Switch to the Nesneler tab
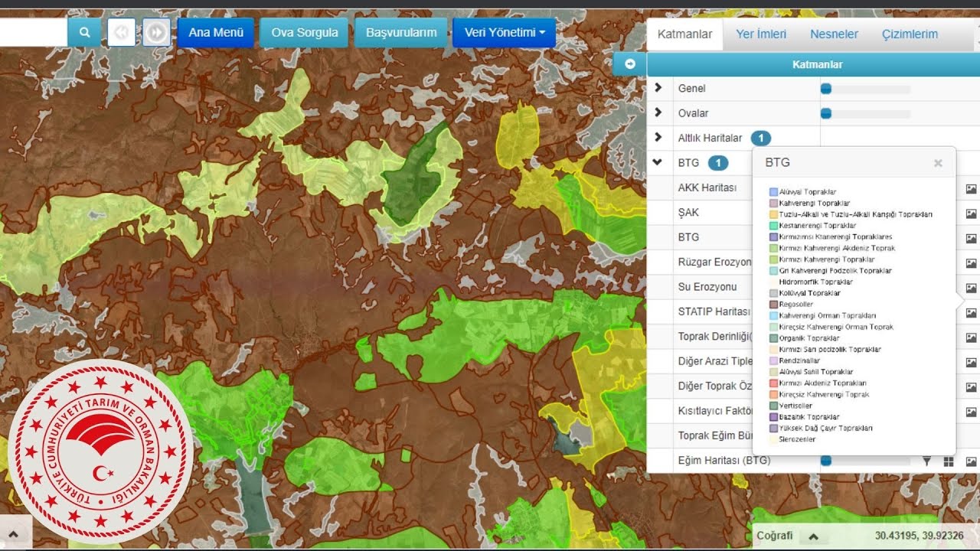980x551 pixels. pos(834,34)
